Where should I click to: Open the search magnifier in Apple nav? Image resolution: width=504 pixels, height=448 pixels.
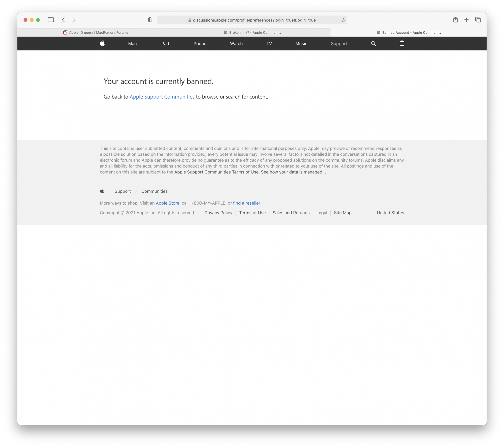[x=373, y=43]
